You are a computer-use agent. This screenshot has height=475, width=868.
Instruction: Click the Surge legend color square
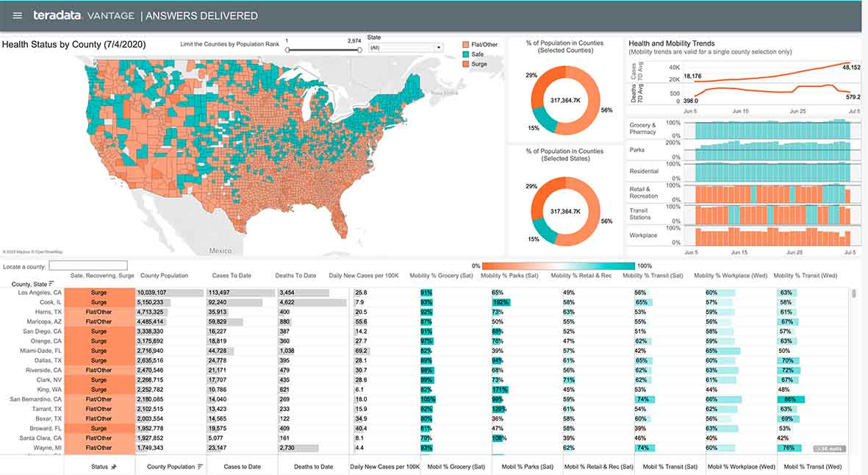[x=465, y=64]
